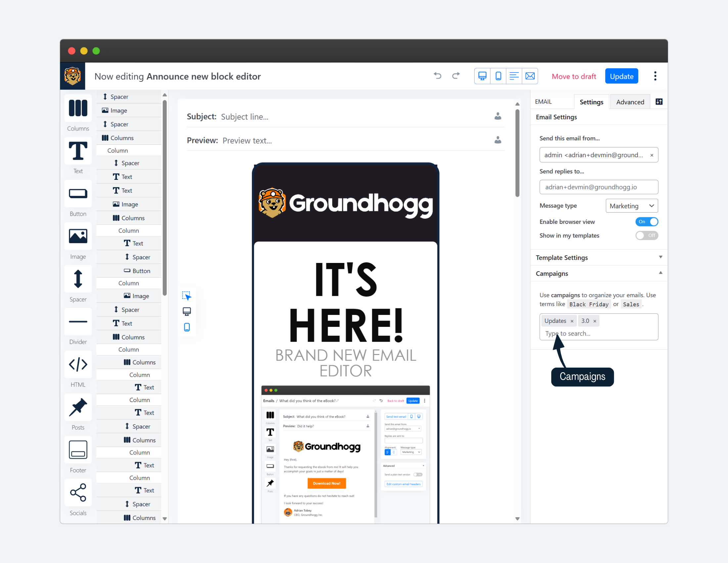Select the first Columns row in tree
The width and height of the screenshot is (728, 563).
point(129,138)
